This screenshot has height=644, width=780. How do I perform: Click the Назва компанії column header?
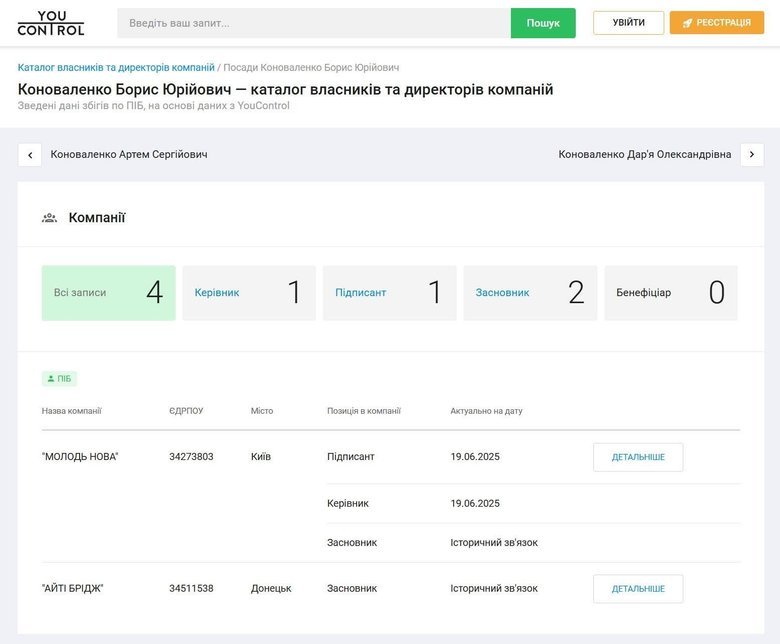click(x=72, y=411)
